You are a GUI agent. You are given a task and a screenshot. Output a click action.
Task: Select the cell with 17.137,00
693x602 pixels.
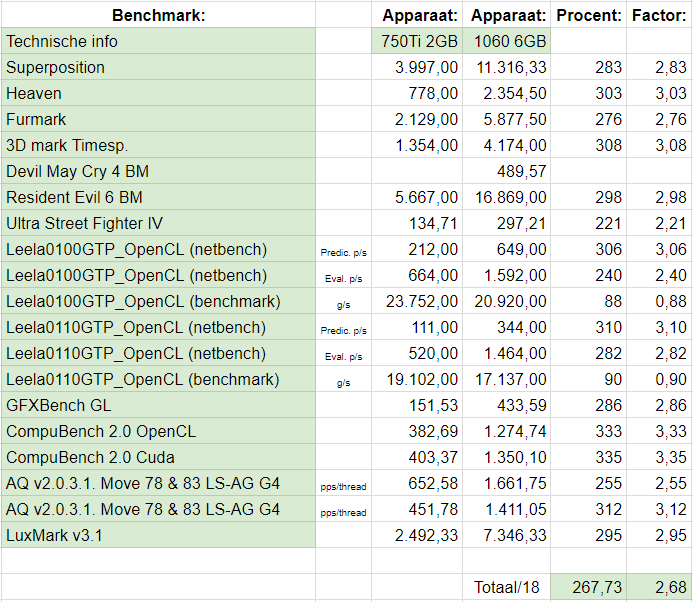click(506, 380)
